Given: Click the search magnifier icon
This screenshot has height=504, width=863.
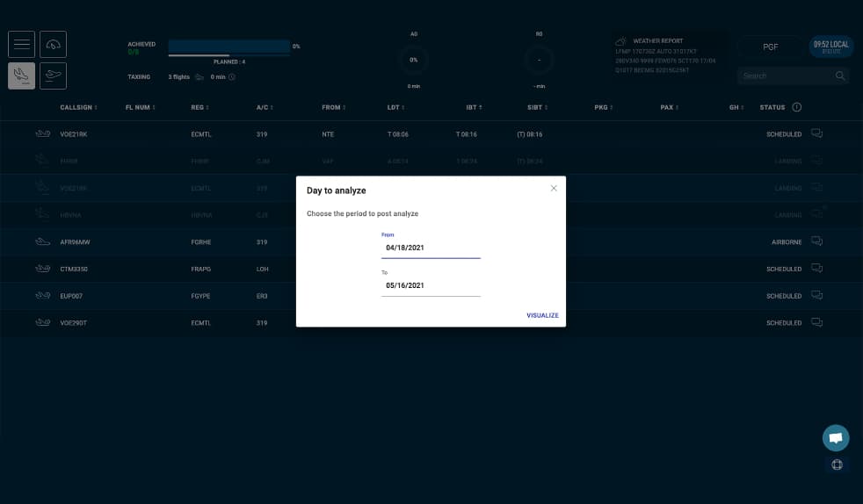Looking at the screenshot, I should tap(840, 76).
